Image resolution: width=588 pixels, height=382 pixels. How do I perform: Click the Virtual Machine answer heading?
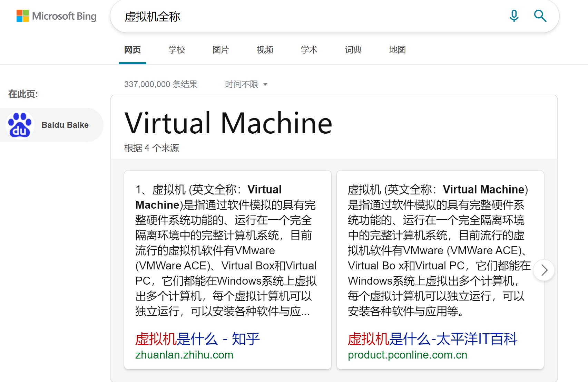[x=228, y=123]
